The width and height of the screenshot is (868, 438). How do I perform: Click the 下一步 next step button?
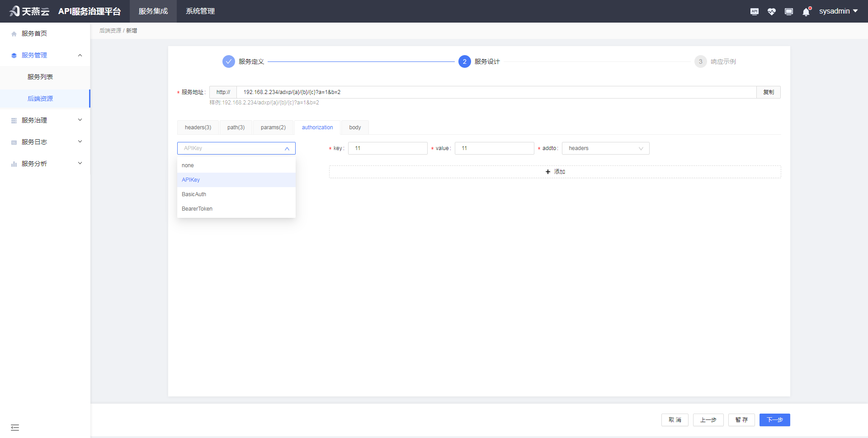[x=775, y=419]
